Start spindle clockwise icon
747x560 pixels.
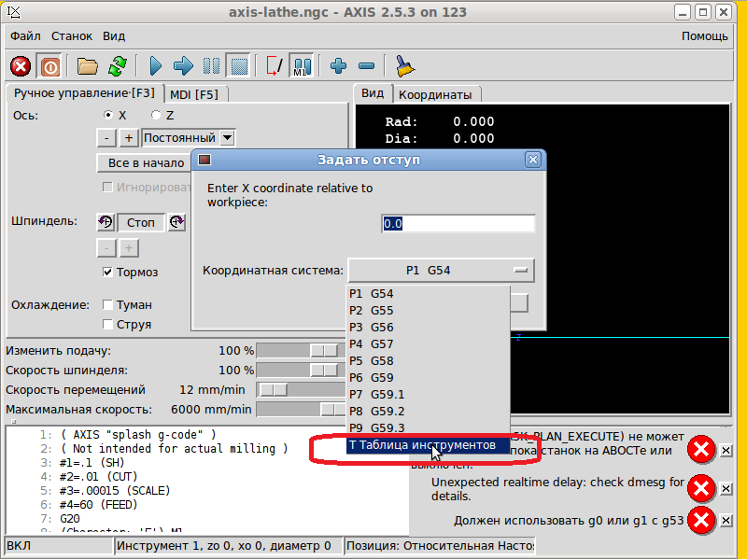[176, 222]
